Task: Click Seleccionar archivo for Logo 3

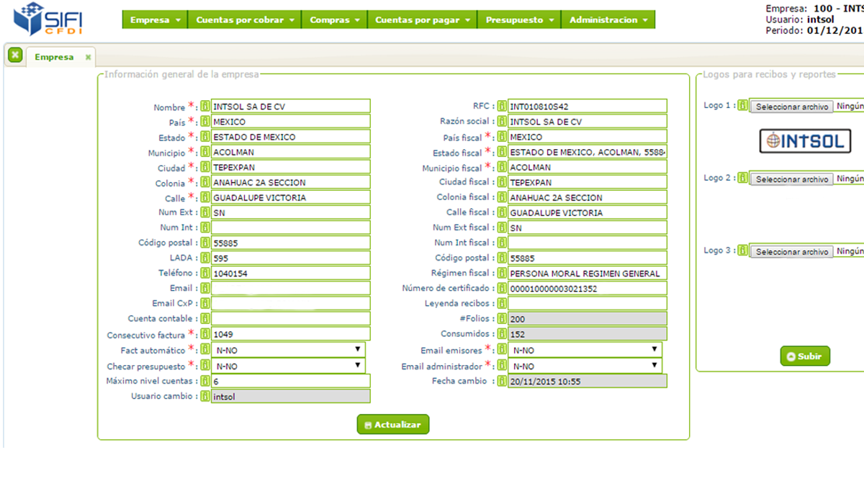Action: (792, 252)
